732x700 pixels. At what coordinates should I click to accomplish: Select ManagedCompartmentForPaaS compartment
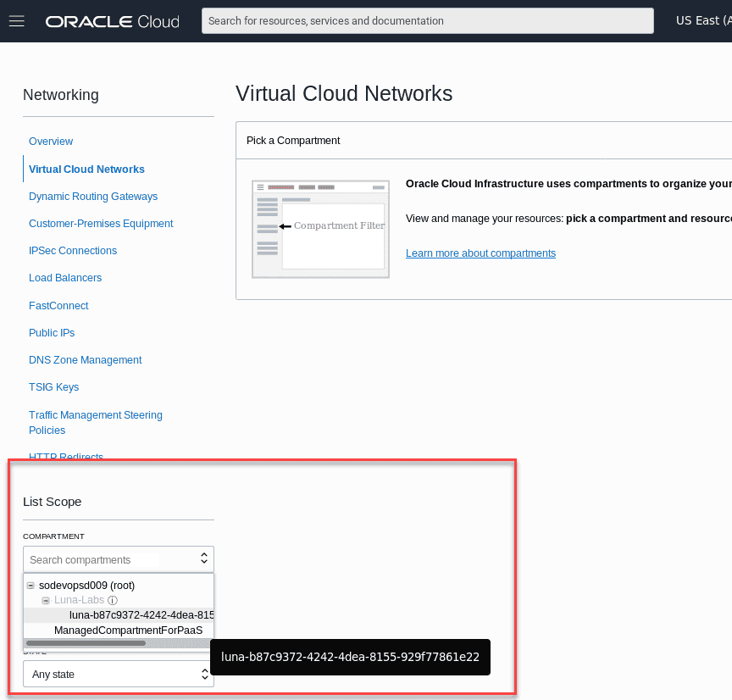coord(129,631)
